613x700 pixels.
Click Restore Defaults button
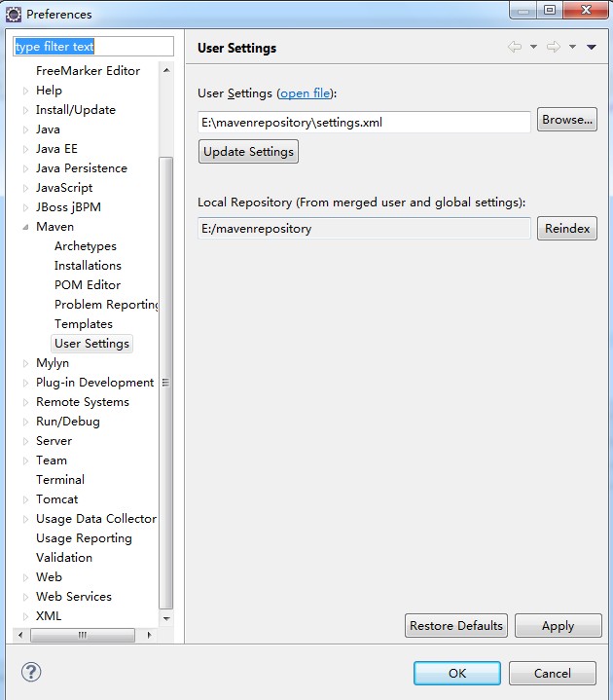tap(456, 626)
